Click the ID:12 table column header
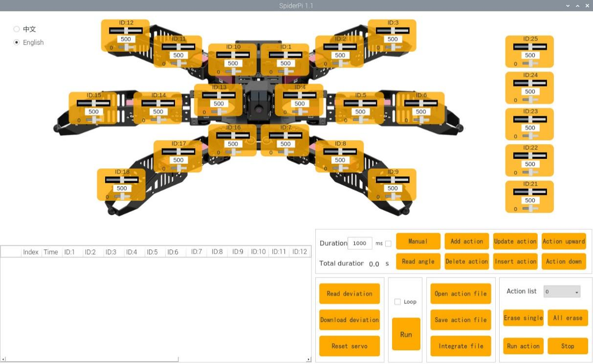593x364 pixels. tap(299, 252)
